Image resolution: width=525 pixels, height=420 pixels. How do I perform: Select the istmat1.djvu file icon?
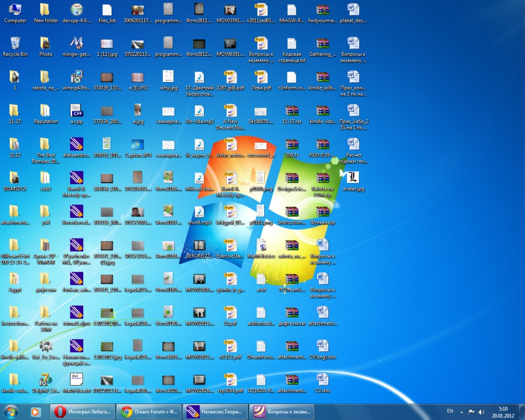77,316
